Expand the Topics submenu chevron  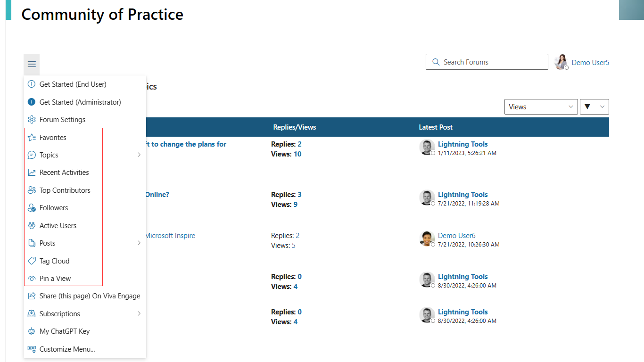click(139, 155)
